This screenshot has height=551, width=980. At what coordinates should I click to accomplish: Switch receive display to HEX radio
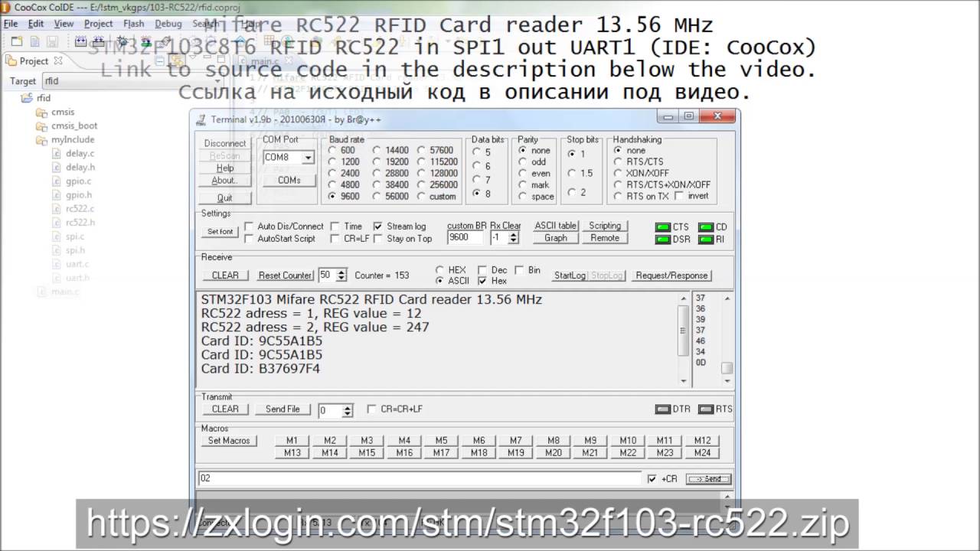pyautogui.click(x=439, y=270)
